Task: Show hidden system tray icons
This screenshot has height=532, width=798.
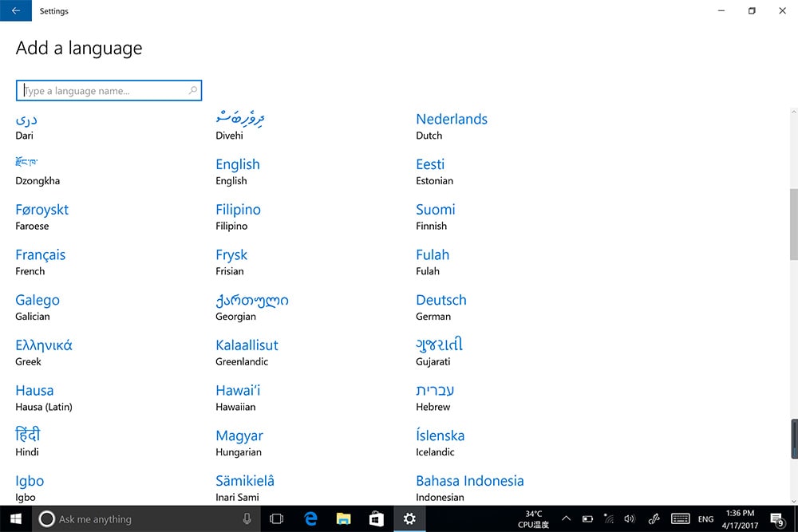Action: [x=566, y=519]
